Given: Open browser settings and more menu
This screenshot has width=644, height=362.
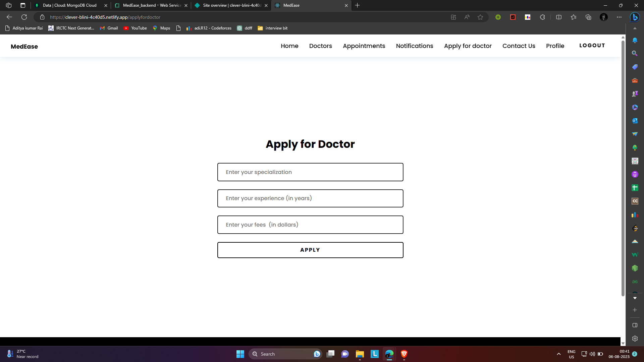Looking at the screenshot, I should (x=619, y=17).
